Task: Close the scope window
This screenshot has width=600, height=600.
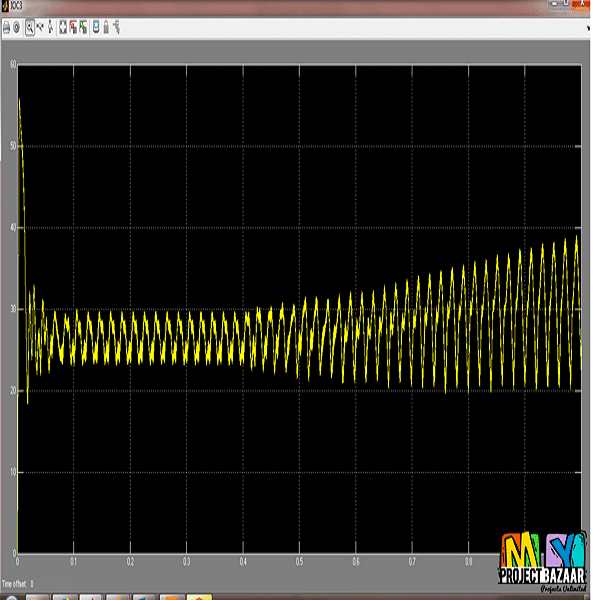Action: click(x=582, y=6)
